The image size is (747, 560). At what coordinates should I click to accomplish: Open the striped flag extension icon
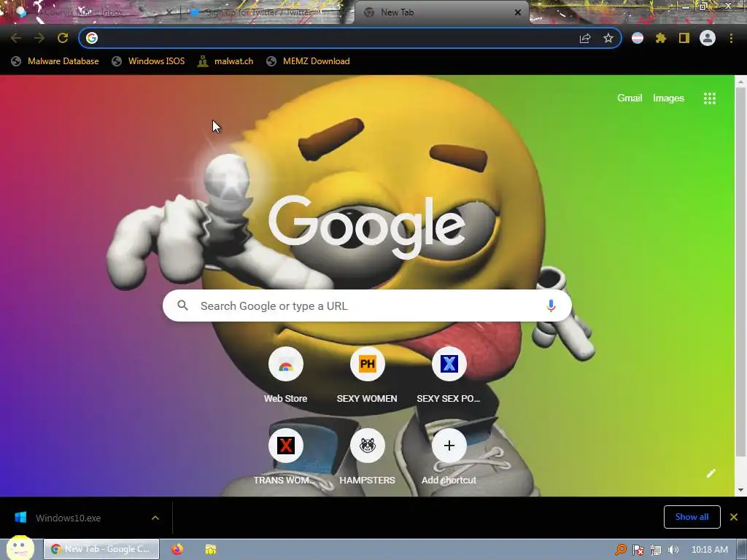click(638, 38)
